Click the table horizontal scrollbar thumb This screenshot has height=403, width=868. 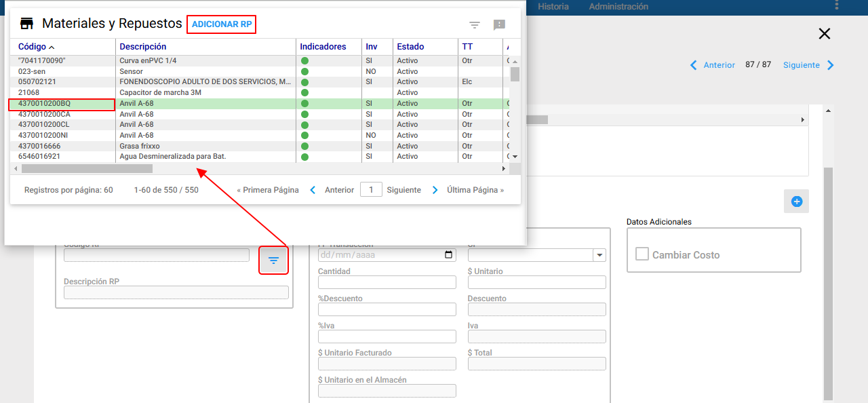(x=87, y=168)
